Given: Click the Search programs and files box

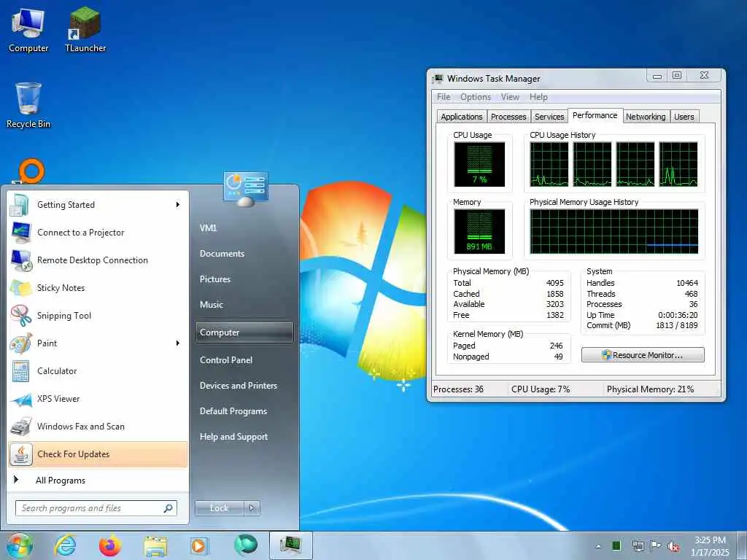Looking at the screenshot, I should click(96, 508).
